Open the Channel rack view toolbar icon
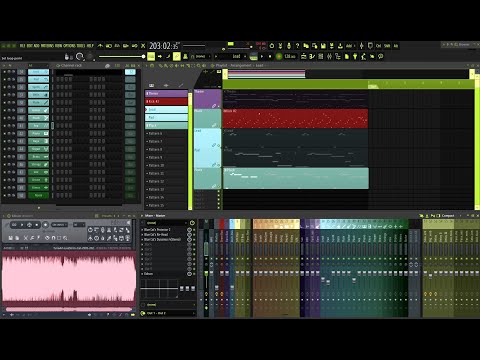 click(x=321, y=56)
